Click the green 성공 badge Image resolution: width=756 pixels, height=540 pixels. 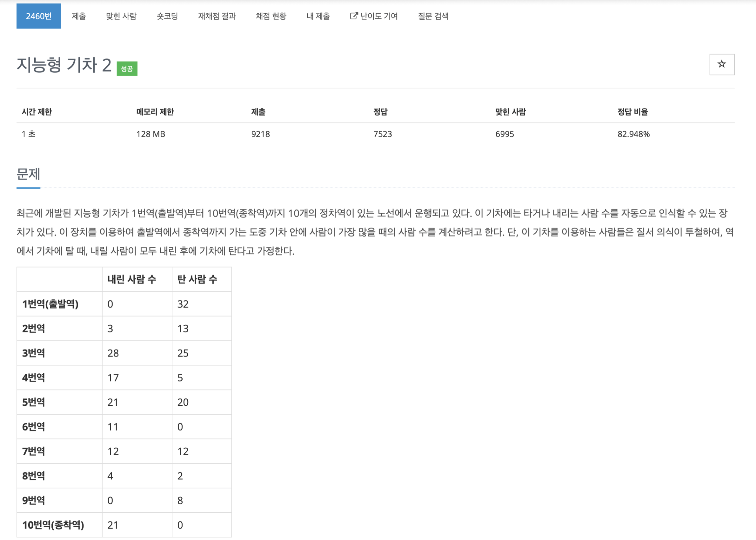[127, 69]
